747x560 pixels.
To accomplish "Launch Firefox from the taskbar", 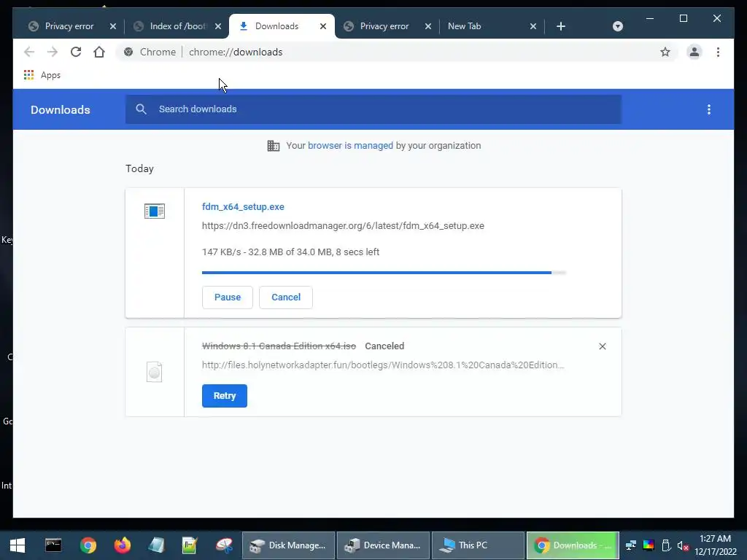I will 122,545.
